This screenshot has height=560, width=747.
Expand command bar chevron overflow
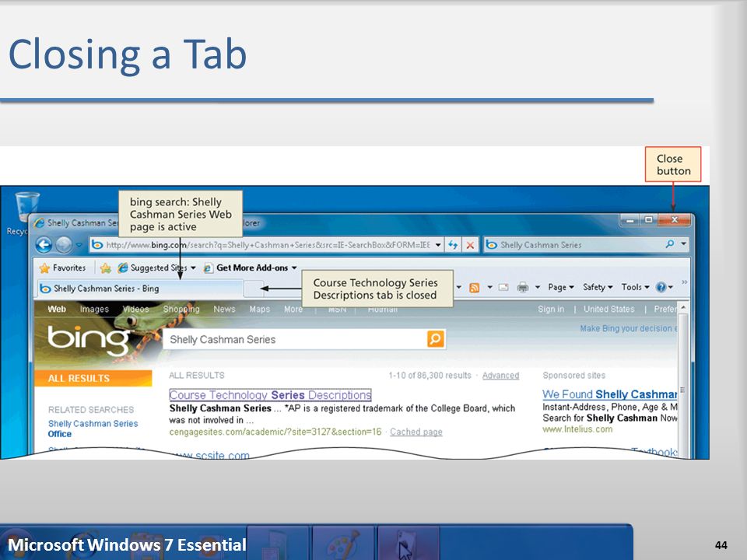pyautogui.click(x=685, y=282)
